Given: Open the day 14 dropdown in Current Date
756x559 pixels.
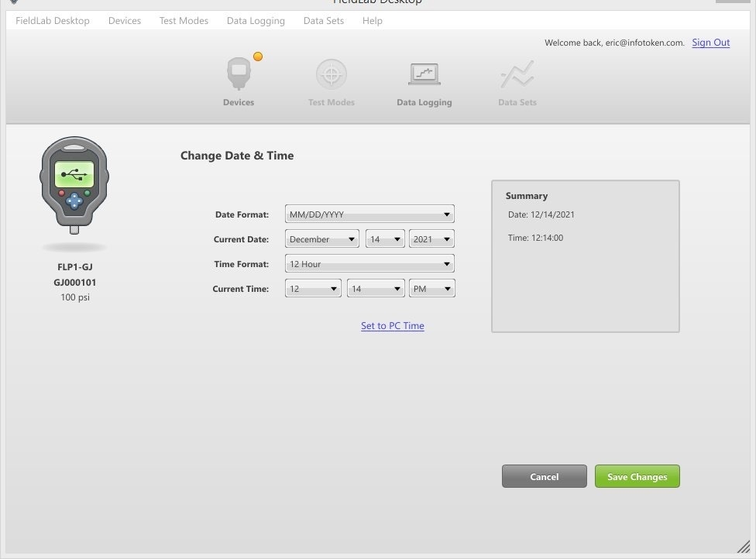Looking at the screenshot, I should pyautogui.click(x=385, y=239).
